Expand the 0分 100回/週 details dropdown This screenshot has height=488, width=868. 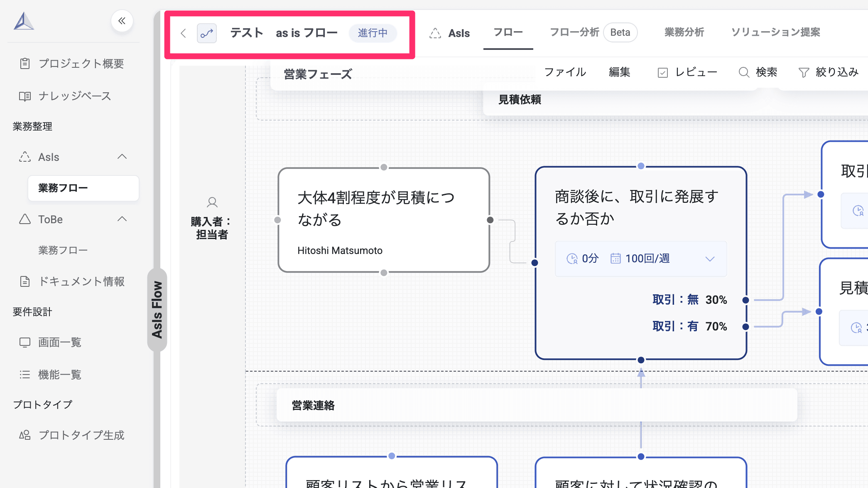710,259
